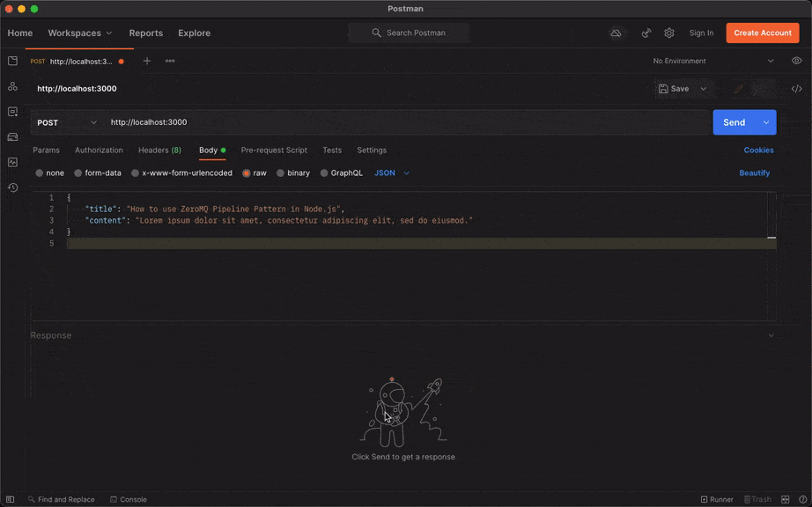Click line 3 "content" in editor
The width and height of the screenshot is (812, 507).
[107, 220]
